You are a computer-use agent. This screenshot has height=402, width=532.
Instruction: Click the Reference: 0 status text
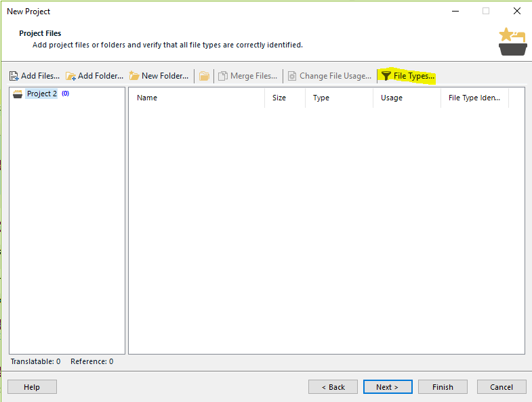click(x=92, y=361)
